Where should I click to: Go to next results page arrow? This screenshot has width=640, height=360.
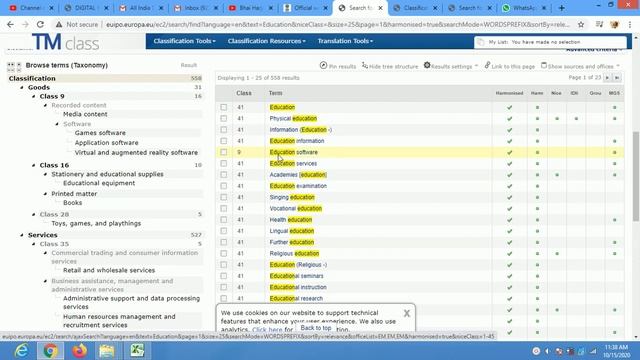click(x=607, y=78)
